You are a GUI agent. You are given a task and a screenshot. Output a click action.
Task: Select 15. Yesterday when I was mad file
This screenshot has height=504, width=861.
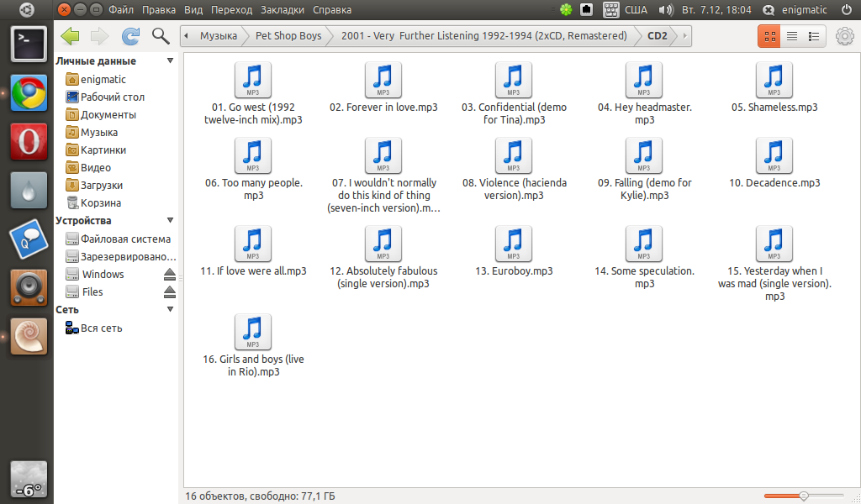774,263
